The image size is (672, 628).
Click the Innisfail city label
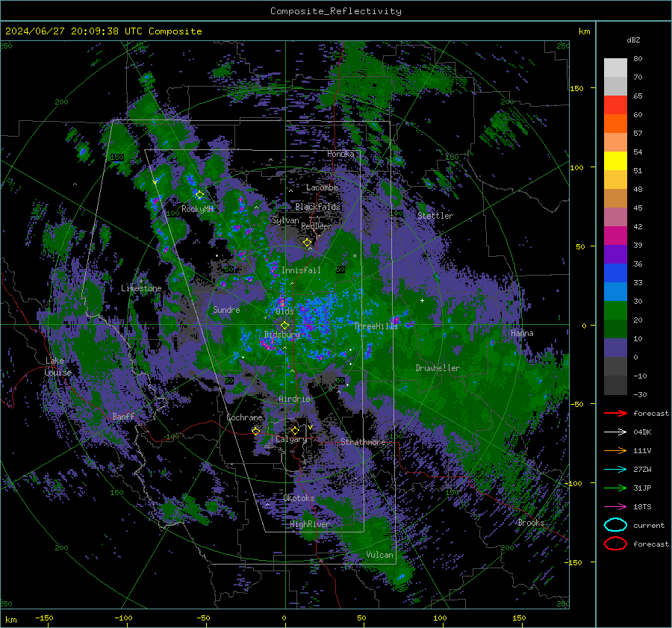(x=301, y=270)
